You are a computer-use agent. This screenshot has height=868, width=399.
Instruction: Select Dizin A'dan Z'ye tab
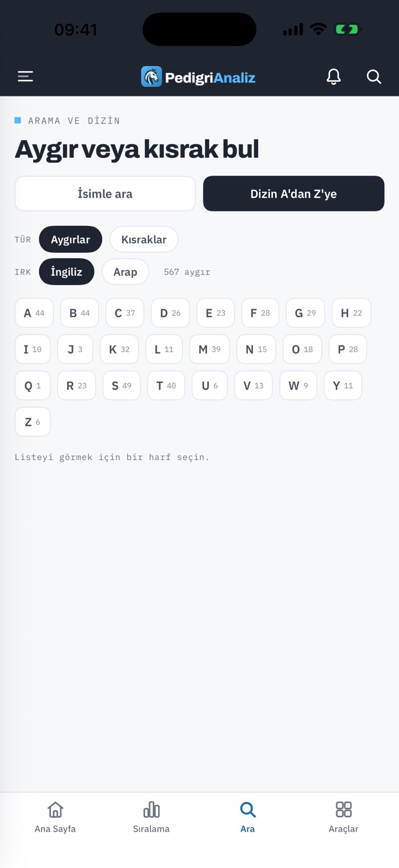(x=294, y=194)
